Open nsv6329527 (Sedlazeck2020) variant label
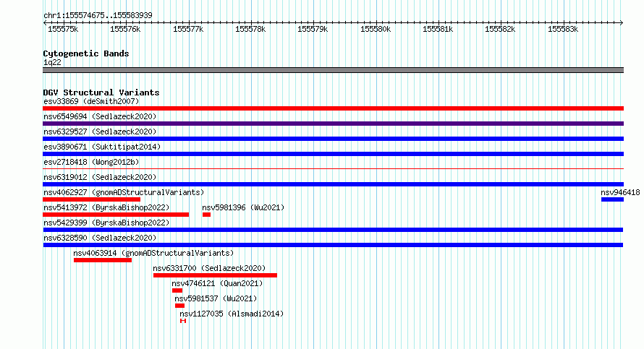The image size is (644, 349). 100,132
